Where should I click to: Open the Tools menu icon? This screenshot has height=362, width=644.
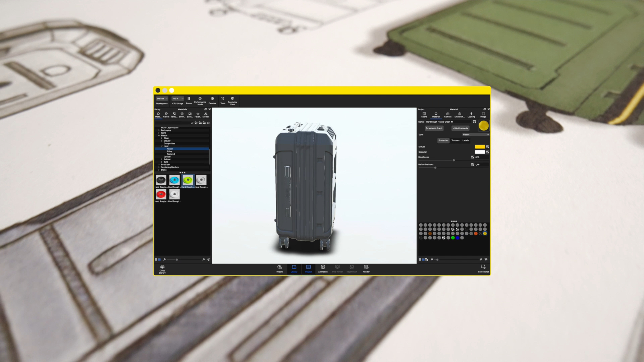[x=223, y=99]
